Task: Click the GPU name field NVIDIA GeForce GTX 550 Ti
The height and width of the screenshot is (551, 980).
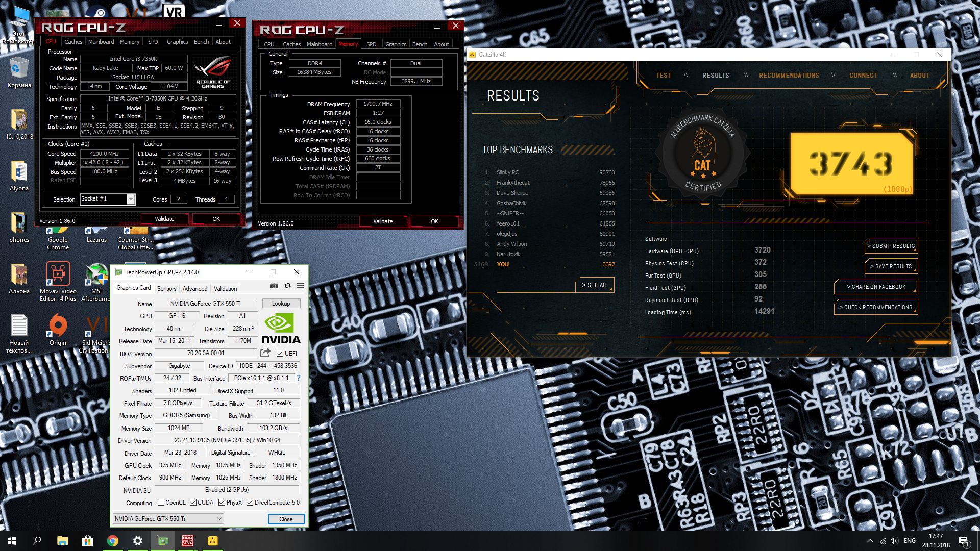Action: click(205, 304)
